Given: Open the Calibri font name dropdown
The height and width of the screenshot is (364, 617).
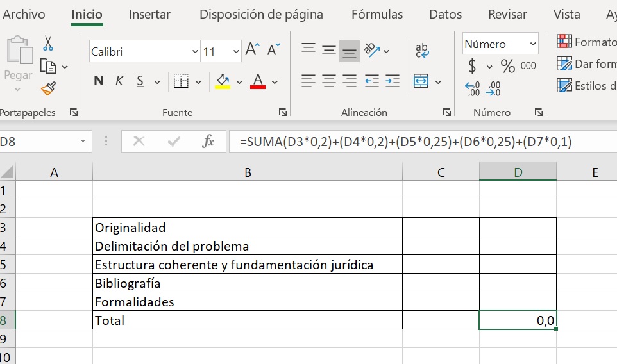Looking at the screenshot, I should click(195, 52).
